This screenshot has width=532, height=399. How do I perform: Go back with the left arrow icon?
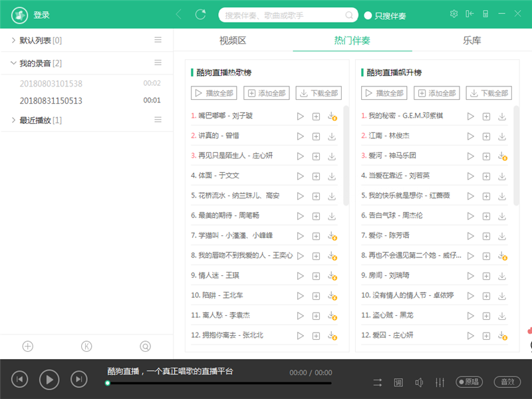179,14
